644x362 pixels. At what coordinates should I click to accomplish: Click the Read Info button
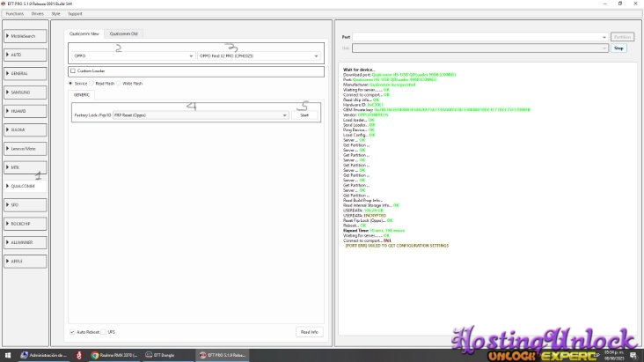(x=310, y=332)
